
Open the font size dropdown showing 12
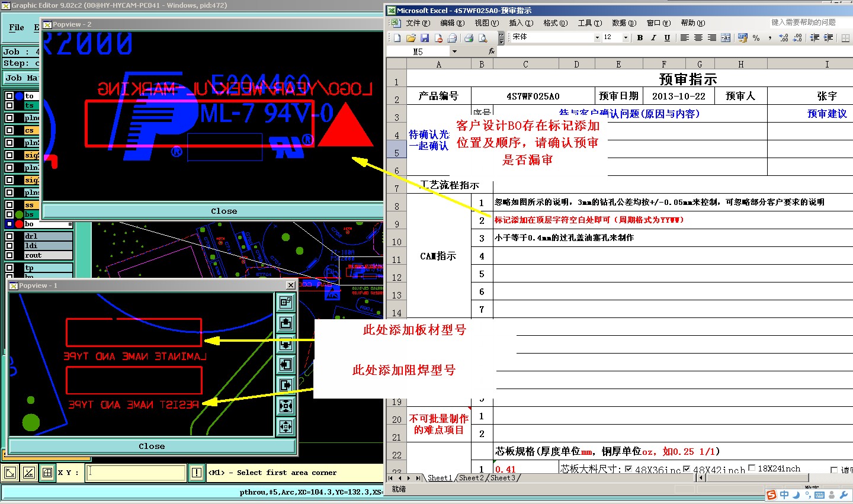626,38
